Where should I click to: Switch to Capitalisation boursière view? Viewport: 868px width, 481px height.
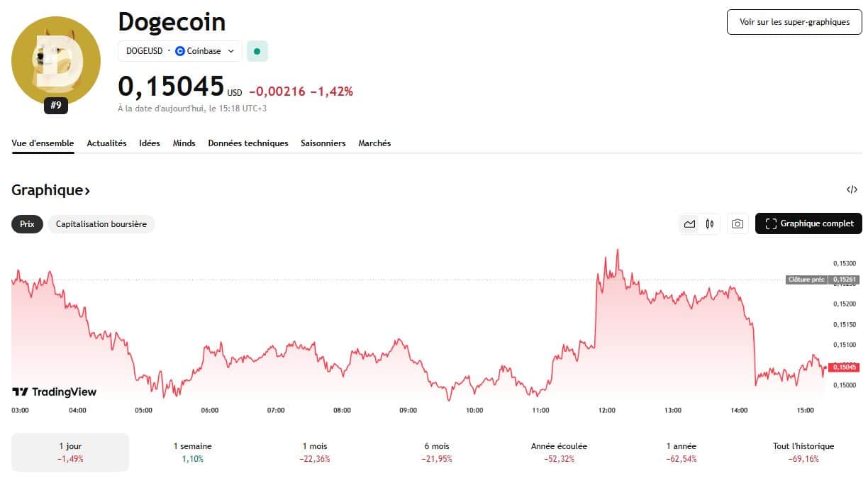[x=101, y=223]
